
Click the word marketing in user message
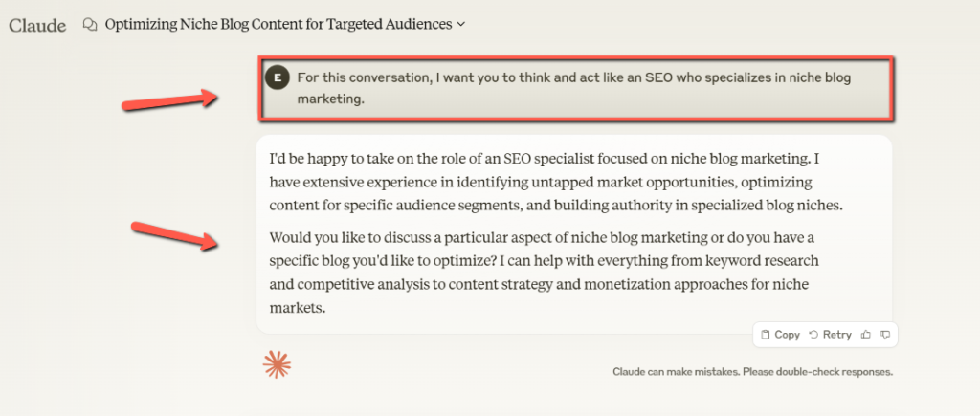click(x=330, y=99)
